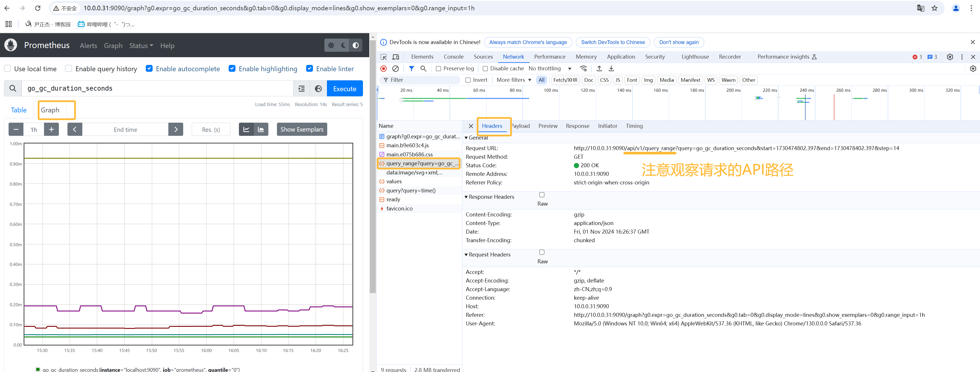Switch to the Table tab
980x372 pixels.
click(19, 110)
